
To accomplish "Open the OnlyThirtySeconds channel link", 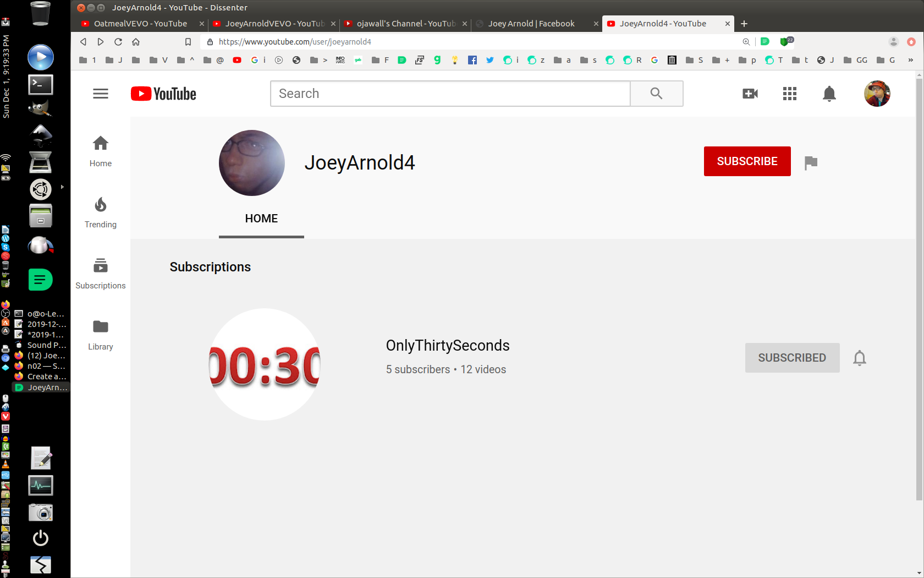I will coord(447,345).
